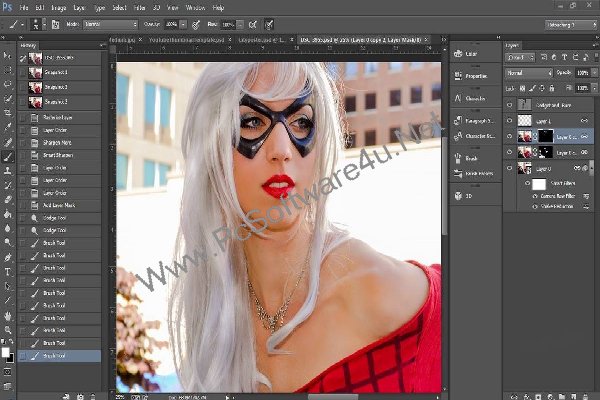
Task: Open the Brush Preset picker arrow
Action: point(44,24)
